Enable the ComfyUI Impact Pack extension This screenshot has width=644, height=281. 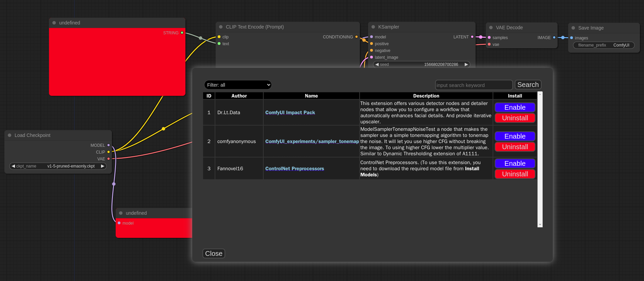tap(515, 107)
